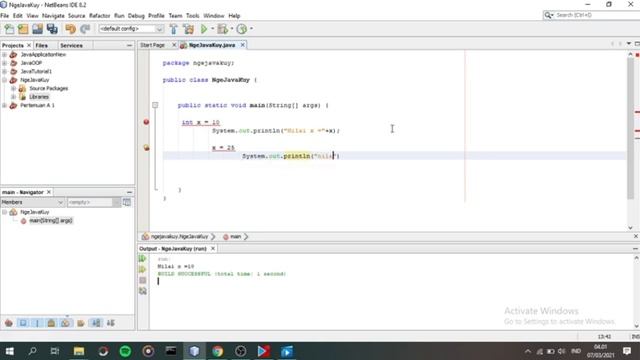Viewport: 640px width, 360px height.
Task: Expand the JavaTutorial1 project node
Action: pos(4,71)
